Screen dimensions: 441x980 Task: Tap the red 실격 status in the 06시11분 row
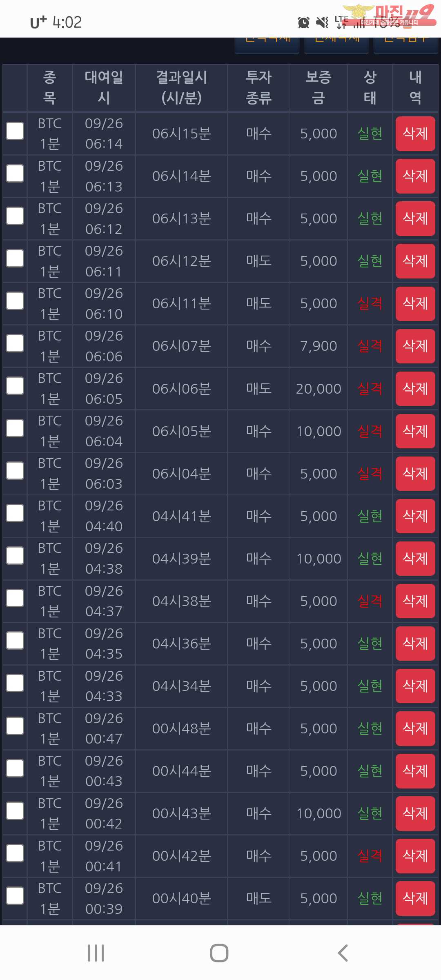pyautogui.click(x=370, y=303)
